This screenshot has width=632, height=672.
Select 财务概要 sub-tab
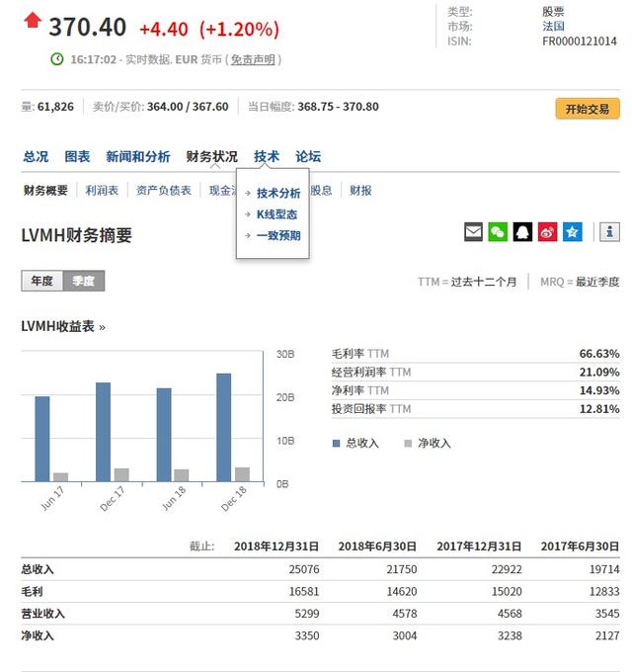[x=45, y=191]
